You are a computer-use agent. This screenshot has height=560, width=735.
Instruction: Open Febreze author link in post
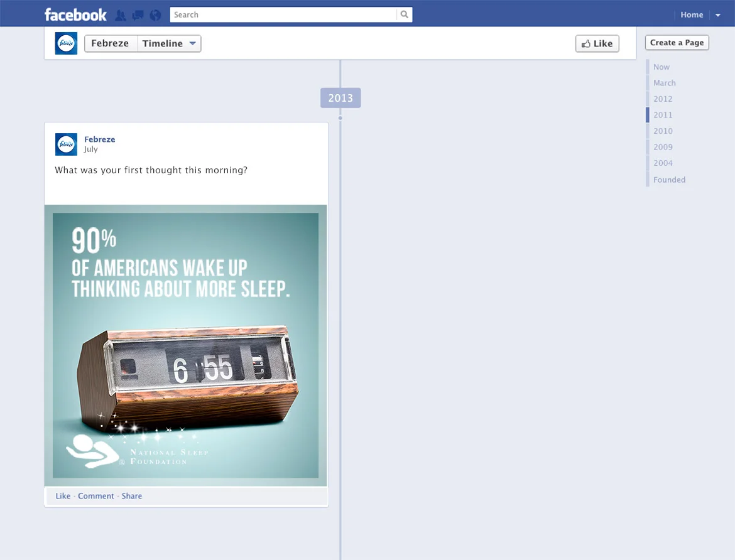point(99,139)
